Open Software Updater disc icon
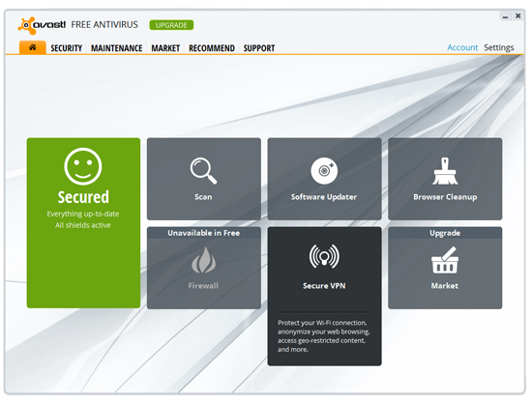This screenshot has width=532, height=403. [x=324, y=171]
